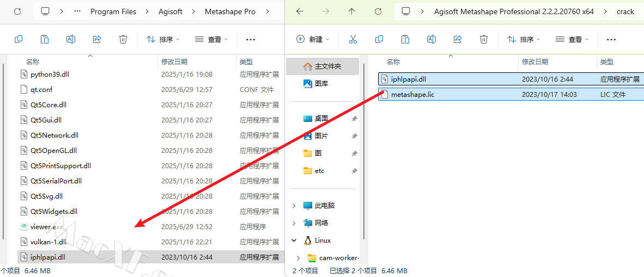Open the 排序 sort dropdown in right window
This screenshot has height=277, width=644.
[524, 39]
